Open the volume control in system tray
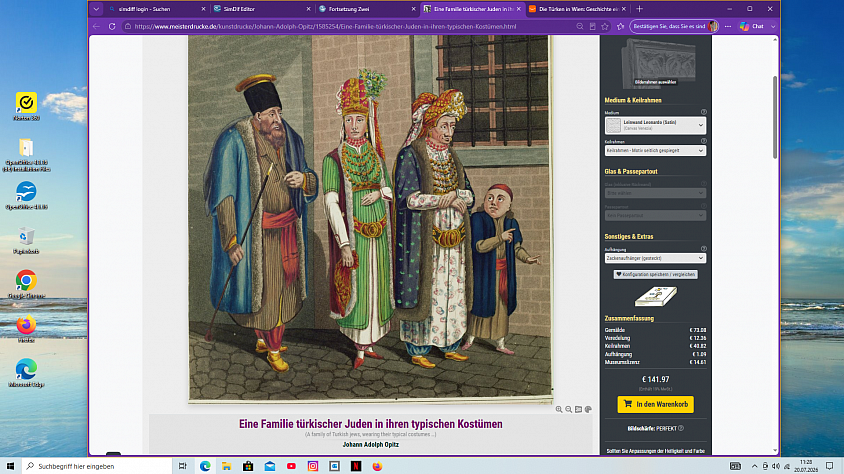This screenshot has height=474, width=844. pos(776,466)
